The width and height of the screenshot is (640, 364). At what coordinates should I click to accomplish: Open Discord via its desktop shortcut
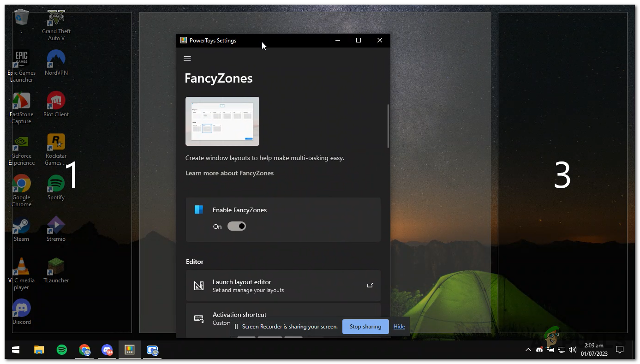21,307
